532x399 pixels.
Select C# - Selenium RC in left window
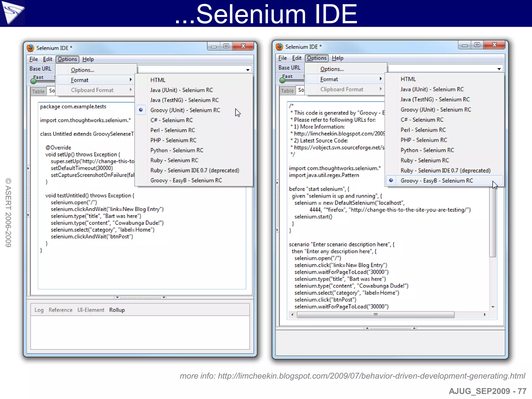(194, 120)
